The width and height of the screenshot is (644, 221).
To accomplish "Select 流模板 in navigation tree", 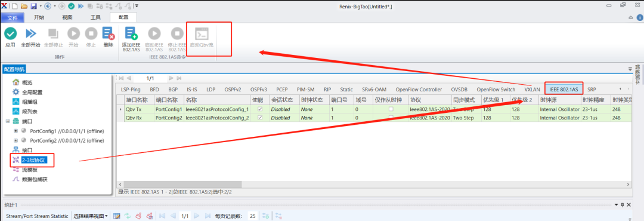I will click(30, 170).
